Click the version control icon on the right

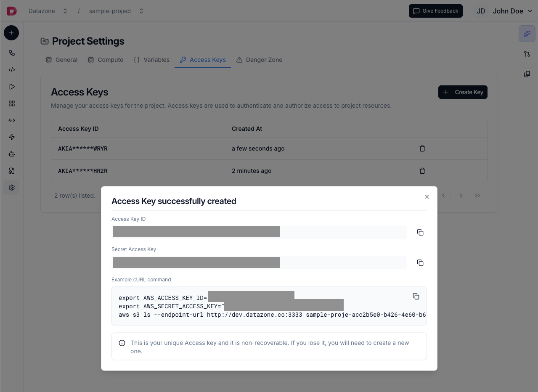[527, 54]
